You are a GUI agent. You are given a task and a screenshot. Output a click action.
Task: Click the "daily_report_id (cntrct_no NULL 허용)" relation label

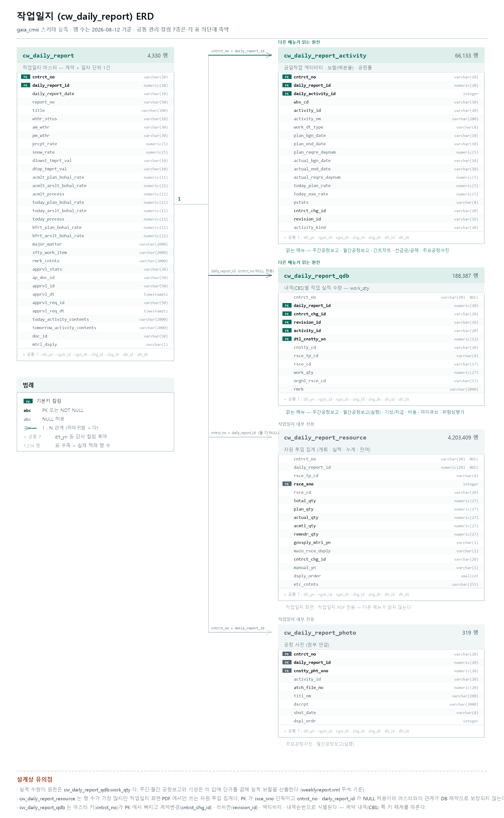coord(243,271)
